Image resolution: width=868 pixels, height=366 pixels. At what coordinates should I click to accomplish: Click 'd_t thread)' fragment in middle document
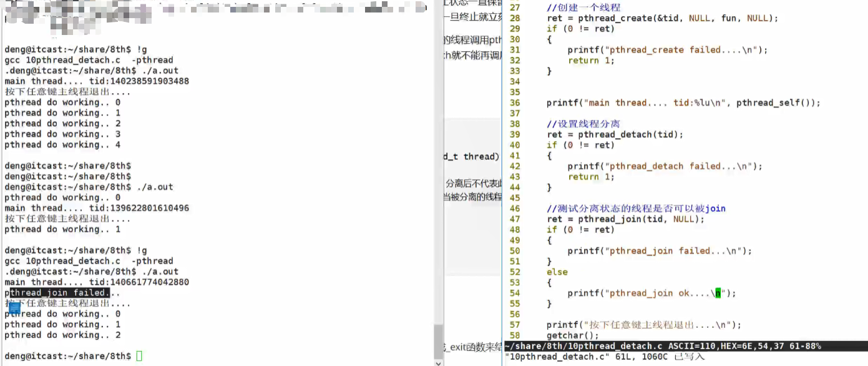coord(472,157)
